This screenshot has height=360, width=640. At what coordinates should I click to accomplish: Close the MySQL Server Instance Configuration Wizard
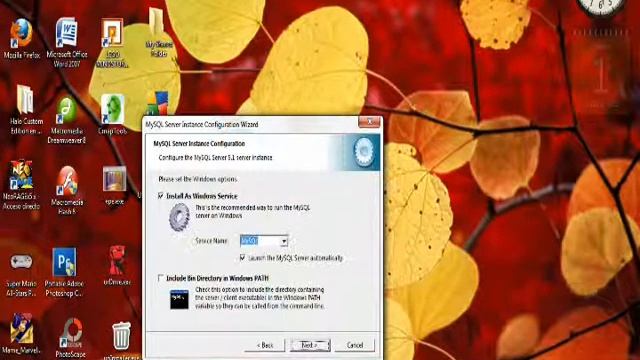point(369,122)
